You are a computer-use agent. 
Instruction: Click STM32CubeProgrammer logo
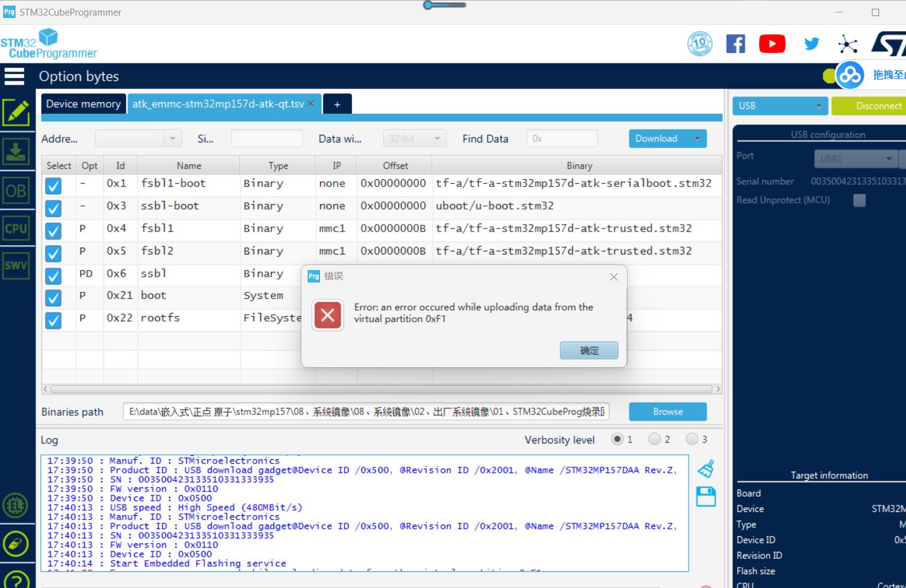[x=49, y=44]
